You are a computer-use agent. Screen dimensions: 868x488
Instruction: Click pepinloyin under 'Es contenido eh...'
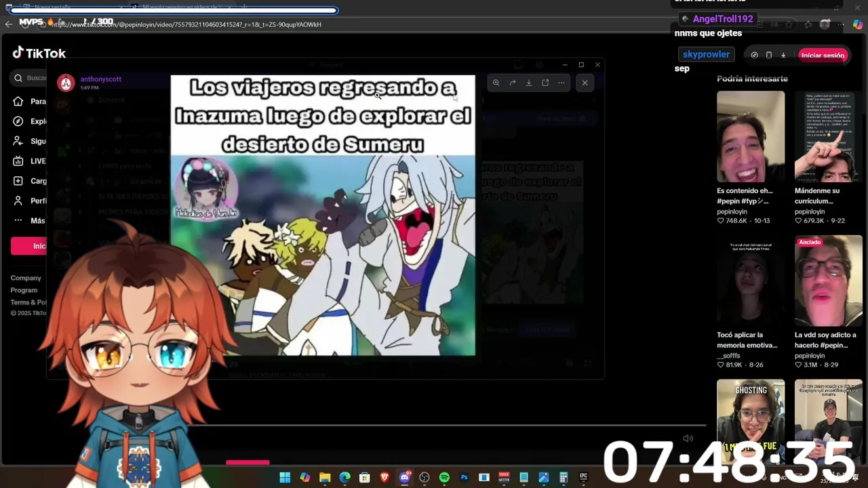point(732,211)
